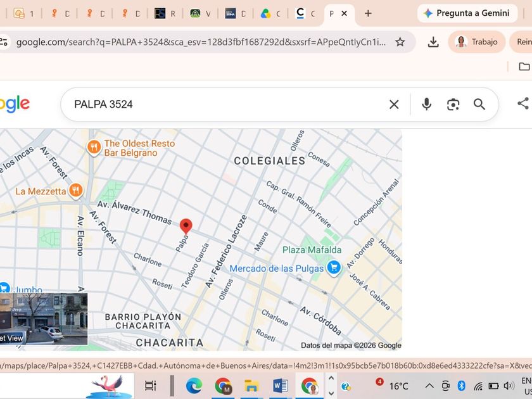The width and height of the screenshot is (532, 399).
Task: Open File Explorer from taskbar
Action: [251, 386]
